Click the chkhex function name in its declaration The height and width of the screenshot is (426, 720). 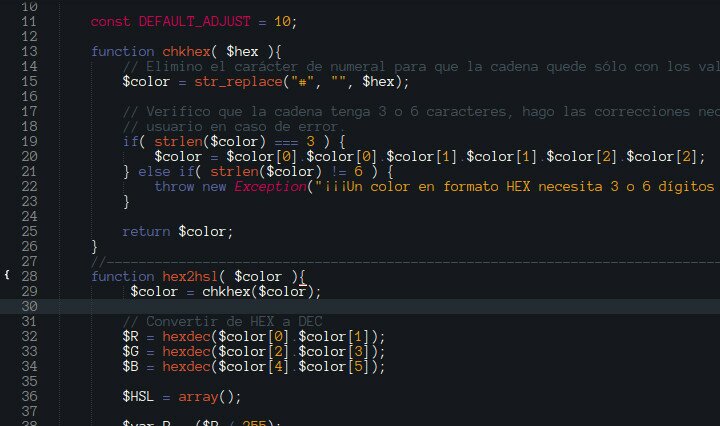point(186,51)
